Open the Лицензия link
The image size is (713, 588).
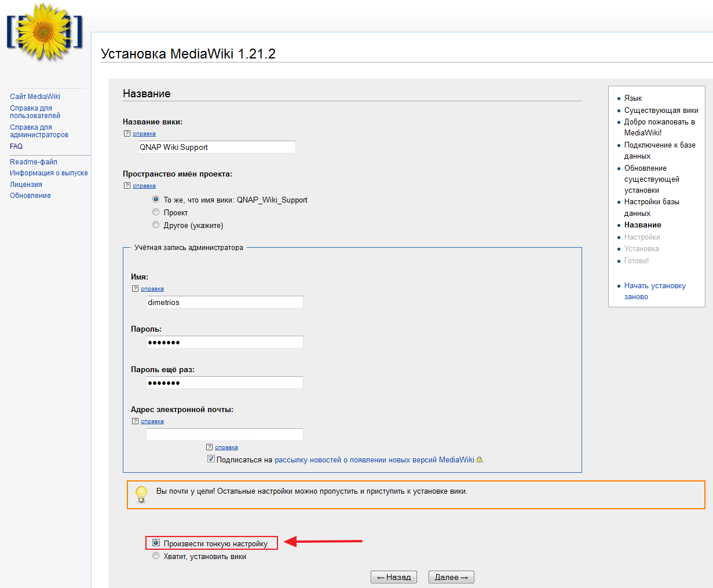pyautogui.click(x=26, y=185)
